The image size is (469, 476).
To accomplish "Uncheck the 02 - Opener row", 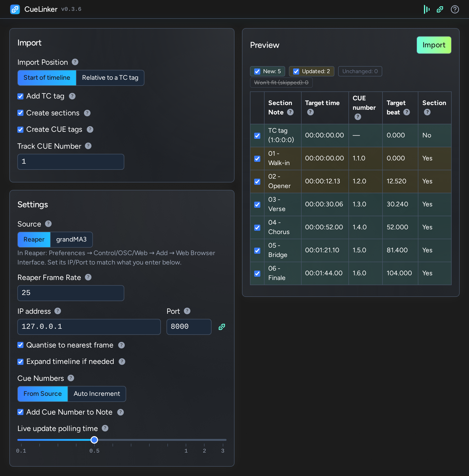I will [257, 182].
